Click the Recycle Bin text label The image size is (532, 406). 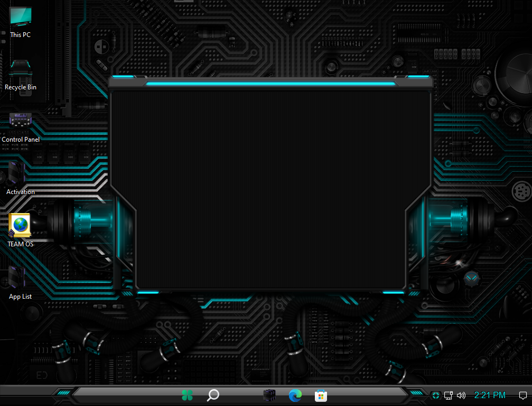pyautogui.click(x=21, y=87)
